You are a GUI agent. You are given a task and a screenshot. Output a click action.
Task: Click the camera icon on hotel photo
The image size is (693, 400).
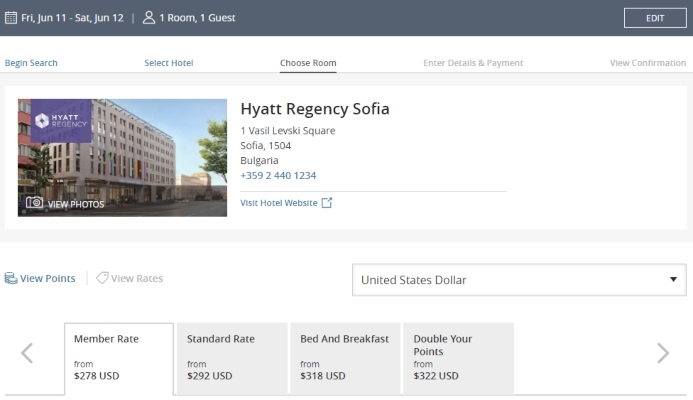pyautogui.click(x=34, y=202)
